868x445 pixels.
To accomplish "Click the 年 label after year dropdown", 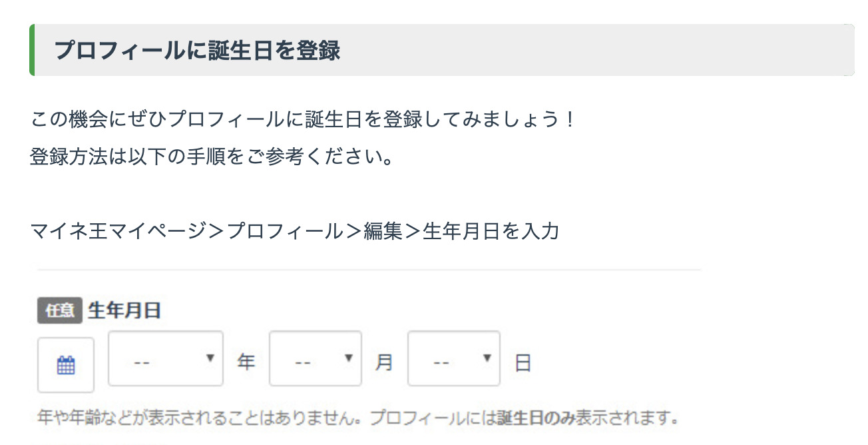I will tap(246, 363).
